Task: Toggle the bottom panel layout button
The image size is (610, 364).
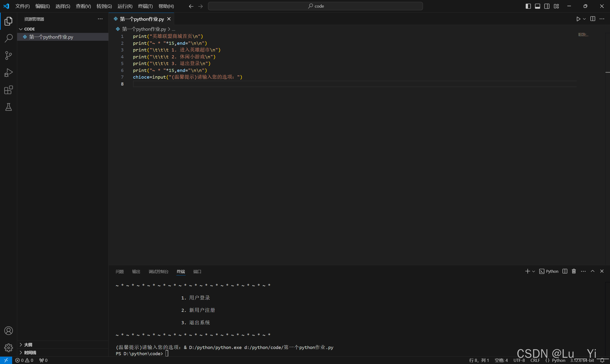Action: pyautogui.click(x=537, y=6)
